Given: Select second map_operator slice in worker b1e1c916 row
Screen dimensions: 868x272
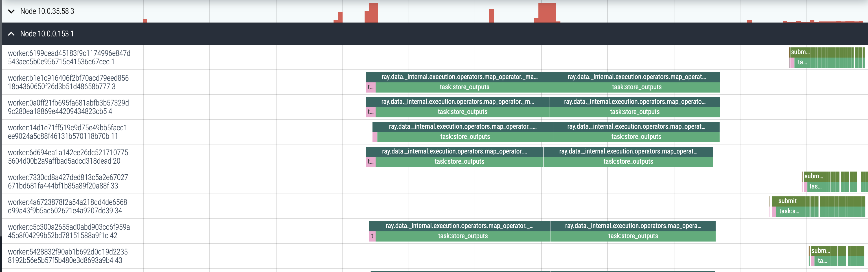Looking at the screenshot, I should [637, 77].
